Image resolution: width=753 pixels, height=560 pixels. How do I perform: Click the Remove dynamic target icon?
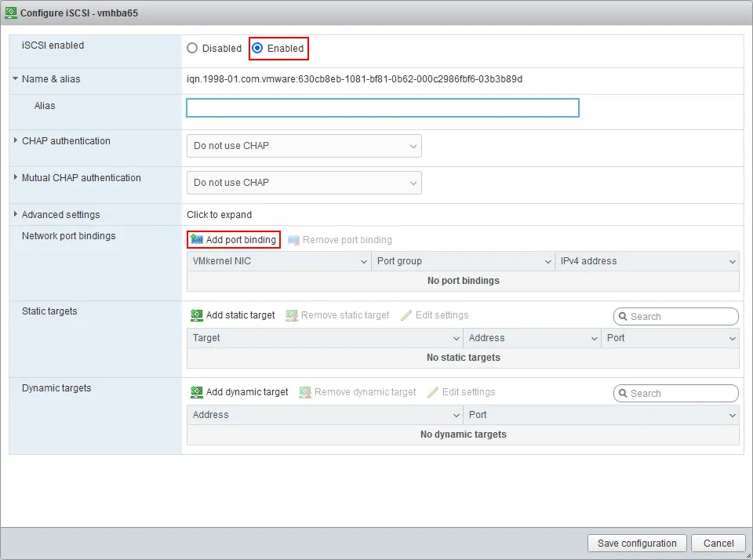point(304,392)
